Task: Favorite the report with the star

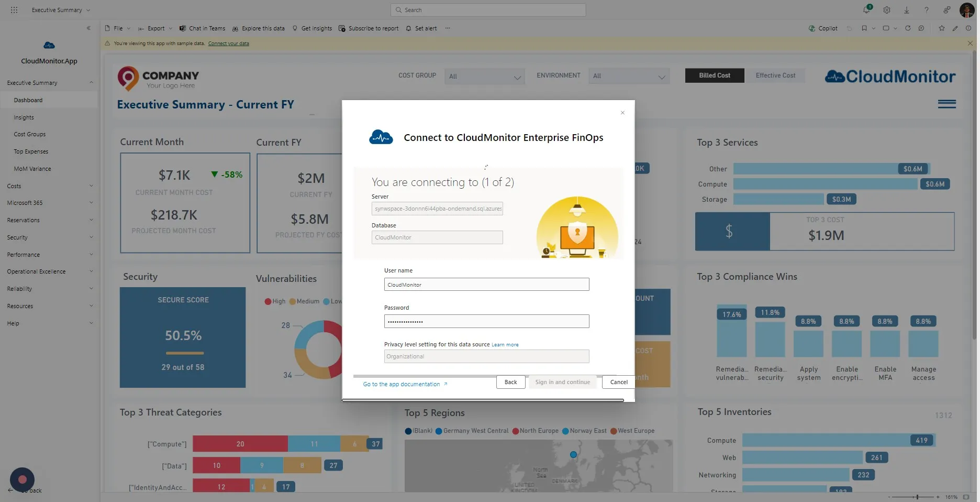Action: (942, 28)
